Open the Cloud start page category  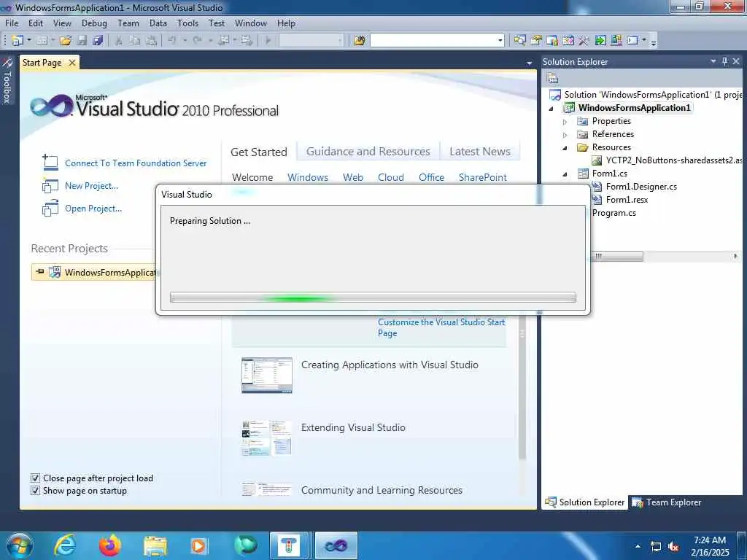tap(391, 177)
